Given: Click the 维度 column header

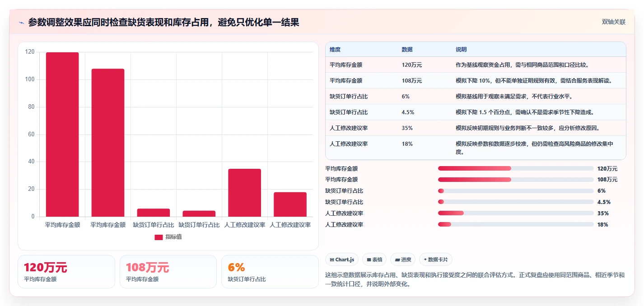Looking at the screenshot, I should pyautogui.click(x=335, y=50).
